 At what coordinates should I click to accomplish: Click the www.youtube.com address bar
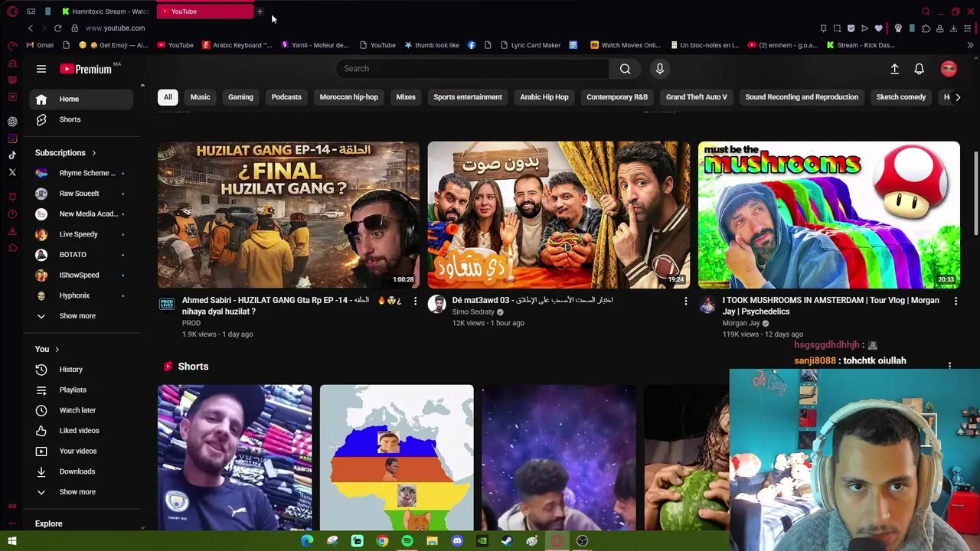point(115,28)
